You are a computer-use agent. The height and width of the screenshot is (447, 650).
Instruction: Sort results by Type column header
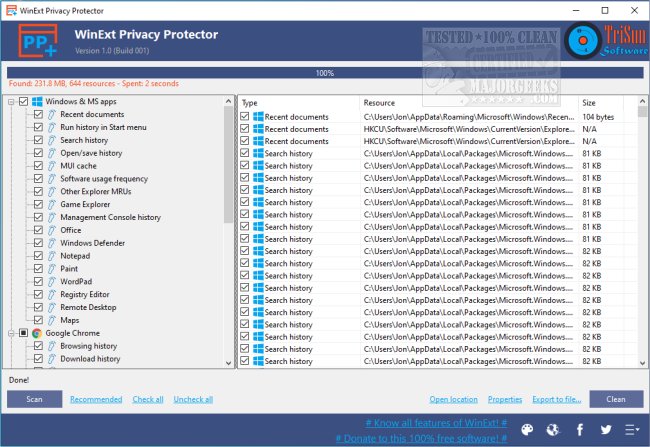(299, 103)
